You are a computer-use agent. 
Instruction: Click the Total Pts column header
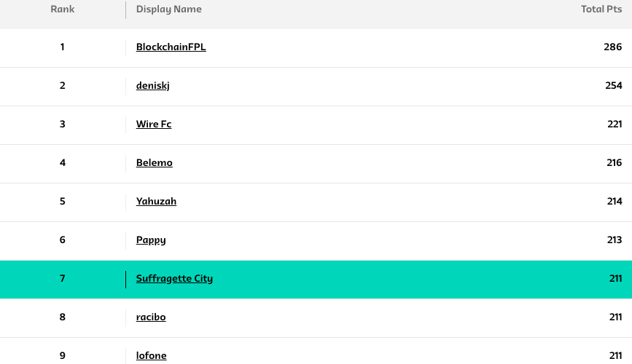pyautogui.click(x=601, y=9)
